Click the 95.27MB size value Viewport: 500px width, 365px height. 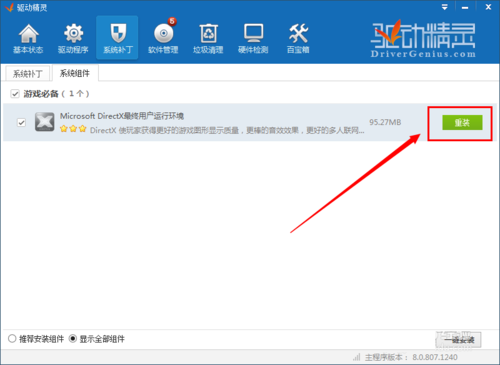pos(385,122)
